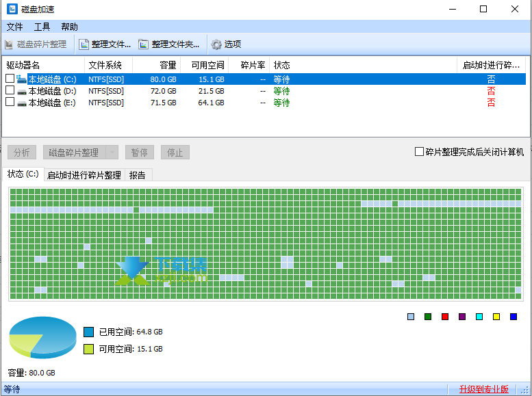The width and height of the screenshot is (532, 396).
Task: Click the green legend square
Action: 428,317
